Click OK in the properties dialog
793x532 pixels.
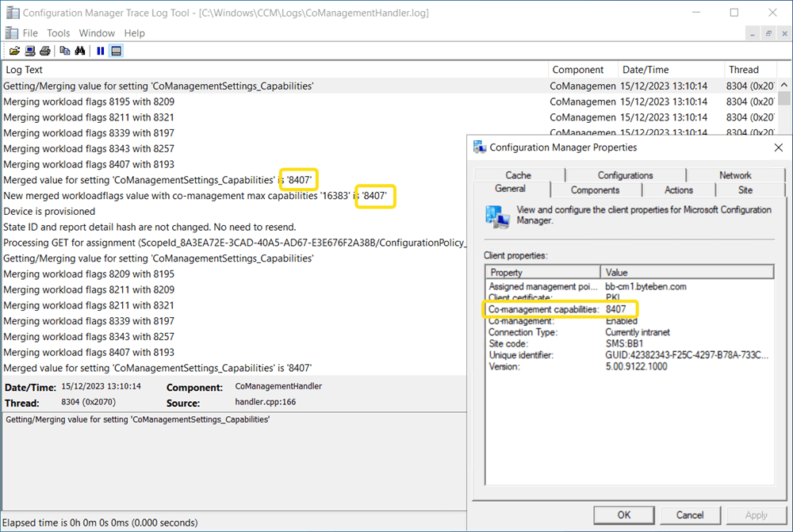point(624,515)
